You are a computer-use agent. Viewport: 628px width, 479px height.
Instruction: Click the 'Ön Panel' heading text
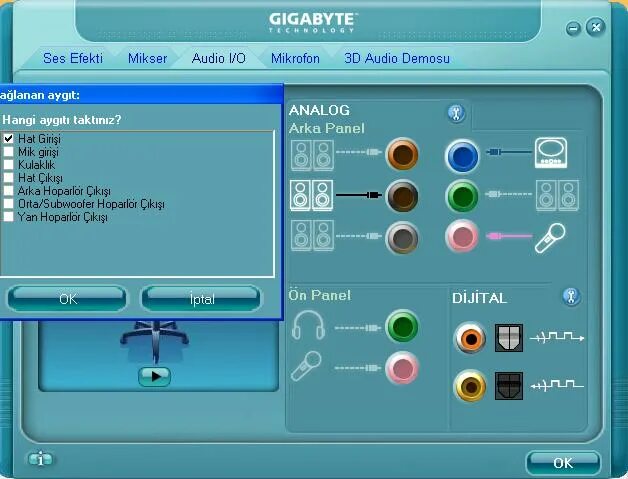(x=320, y=296)
